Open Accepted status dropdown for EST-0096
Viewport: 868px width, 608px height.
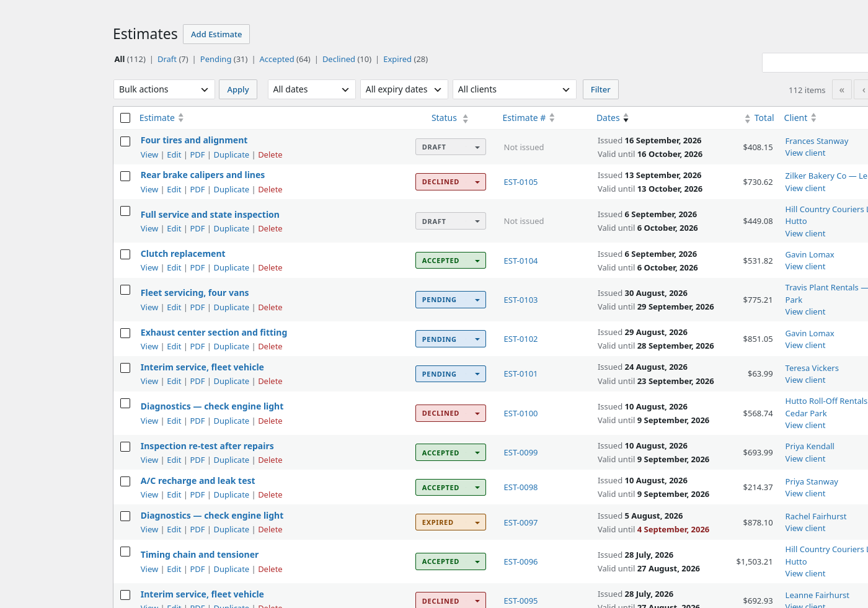click(451, 561)
